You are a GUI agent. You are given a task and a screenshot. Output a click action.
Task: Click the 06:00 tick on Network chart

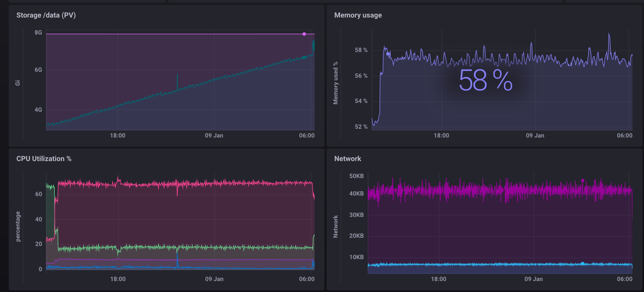[625, 279]
